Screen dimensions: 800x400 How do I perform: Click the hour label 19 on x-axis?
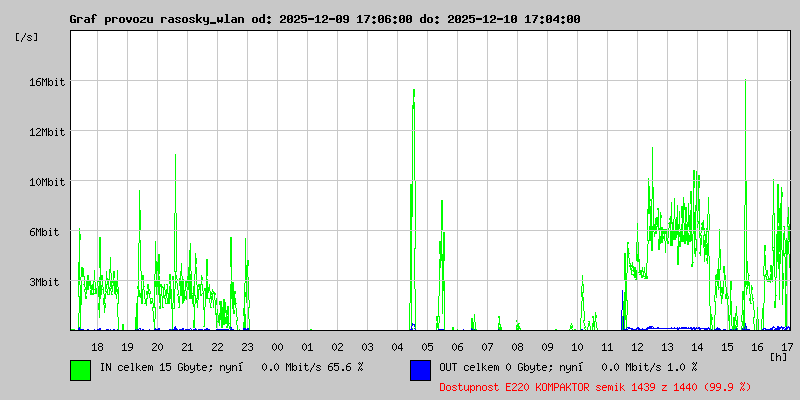(x=127, y=347)
